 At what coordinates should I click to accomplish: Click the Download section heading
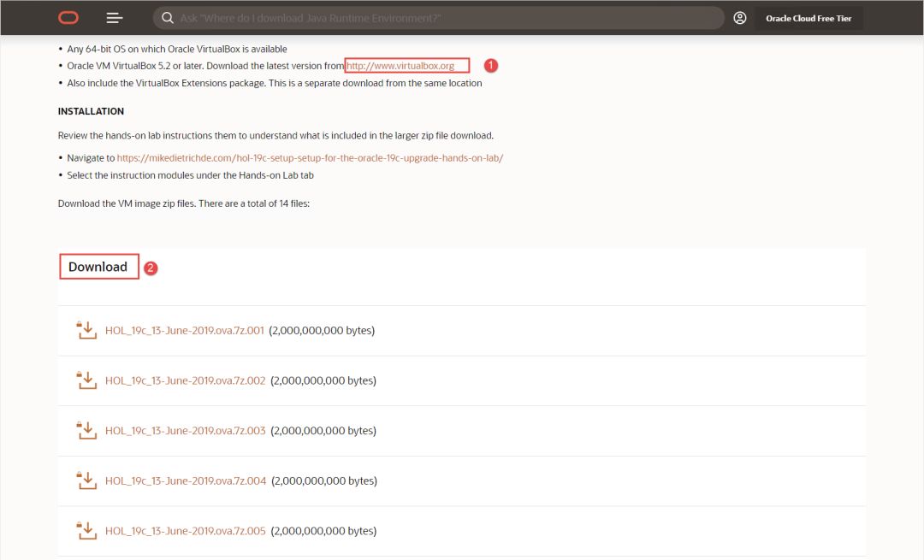point(98,267)
